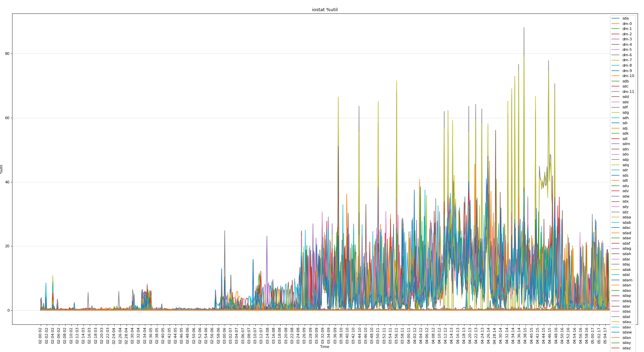Viewport: 644px width, 352px height.
Task: Click the chart title 'iostat %util'
Action: pos(325,10)
